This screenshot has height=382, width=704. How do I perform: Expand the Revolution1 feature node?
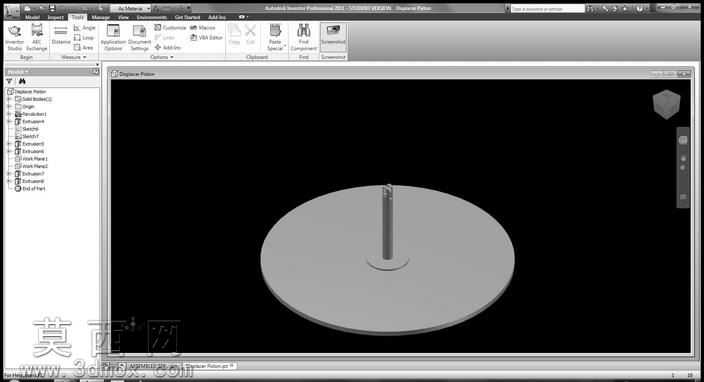(9, 114)
